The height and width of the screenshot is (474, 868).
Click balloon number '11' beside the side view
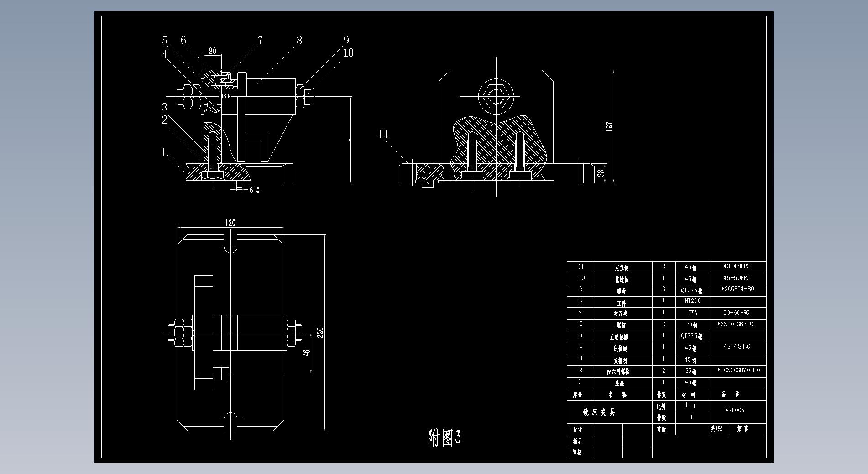(x=383, y=134)
